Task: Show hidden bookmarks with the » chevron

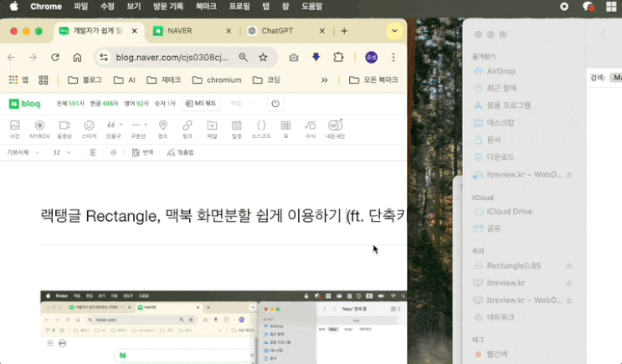Action: [325, 80]
